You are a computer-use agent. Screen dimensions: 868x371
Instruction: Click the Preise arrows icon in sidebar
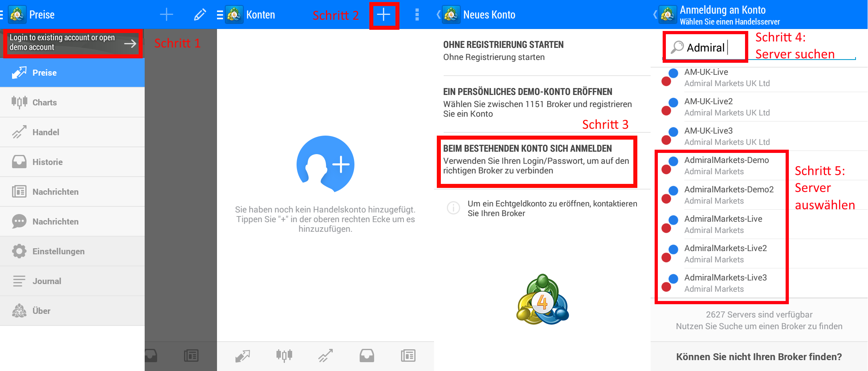pos(19,73)
